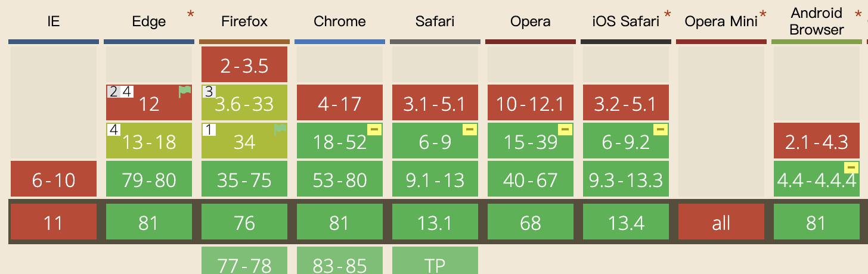Screen dimensions: 868x274
Task: Select the Opera Mini all versions cell
Action: click(x=721, y=222)
